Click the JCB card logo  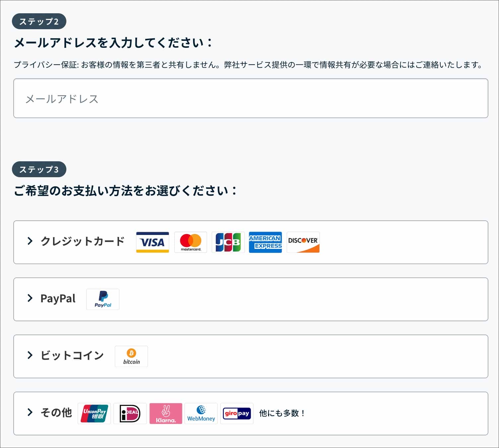point(228,242)
